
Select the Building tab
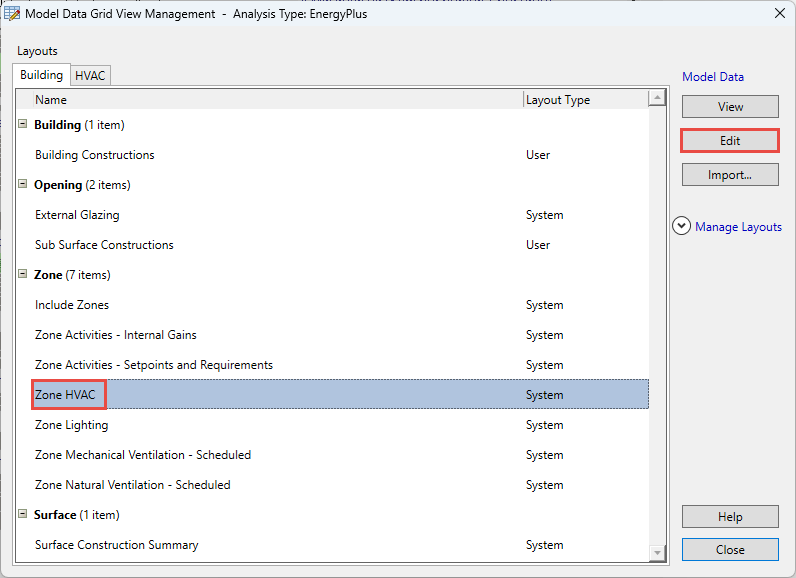(x=42, y=75)
